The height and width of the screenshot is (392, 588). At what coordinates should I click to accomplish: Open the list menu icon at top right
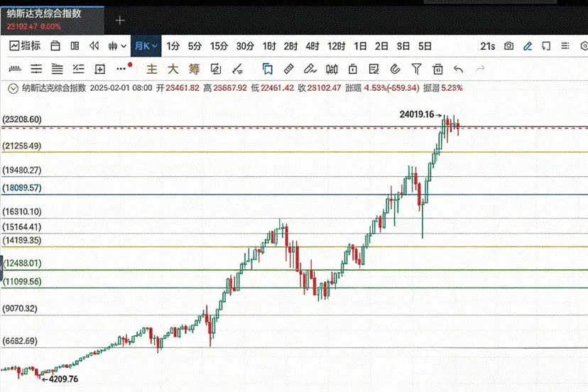click(x=565, y=45)
